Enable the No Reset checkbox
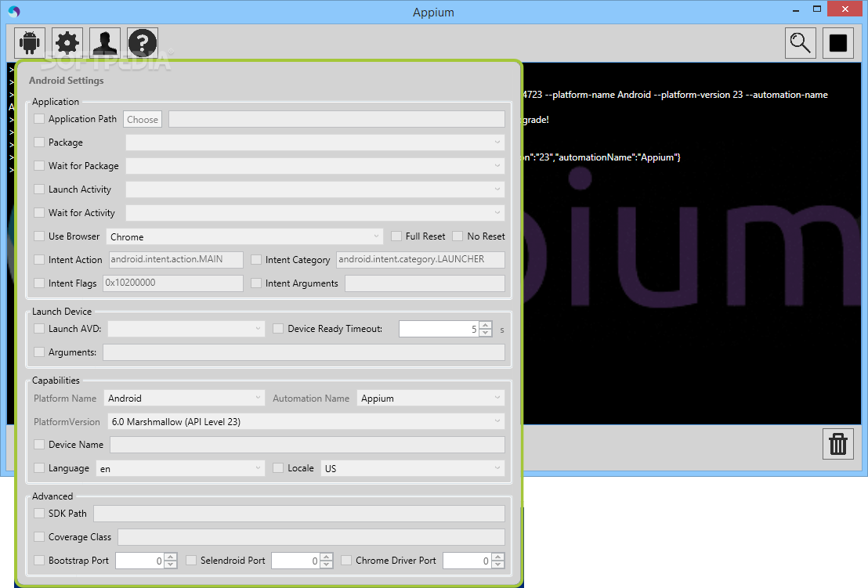Image resolution: width=868 pixels, height=588 pixels. click(x=458, y=236)
